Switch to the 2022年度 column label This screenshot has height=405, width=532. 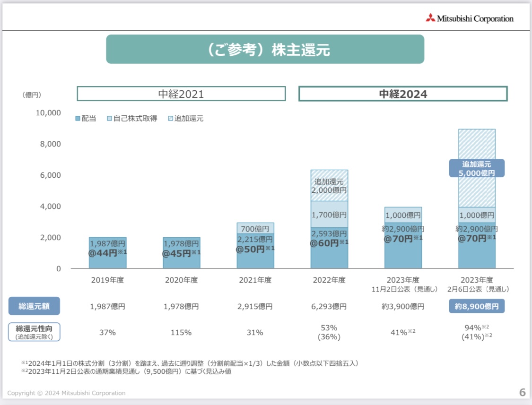pyautogui.click(x=328, y=280)
